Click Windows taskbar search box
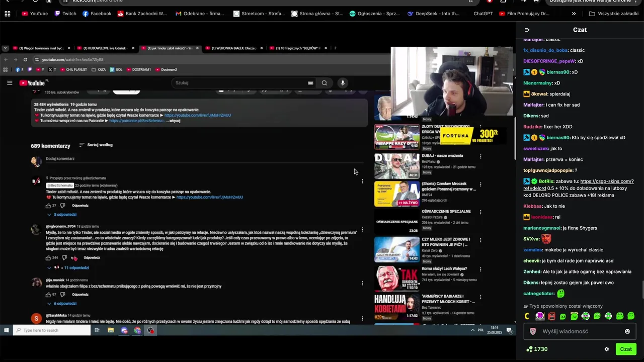 click(52, 330)
